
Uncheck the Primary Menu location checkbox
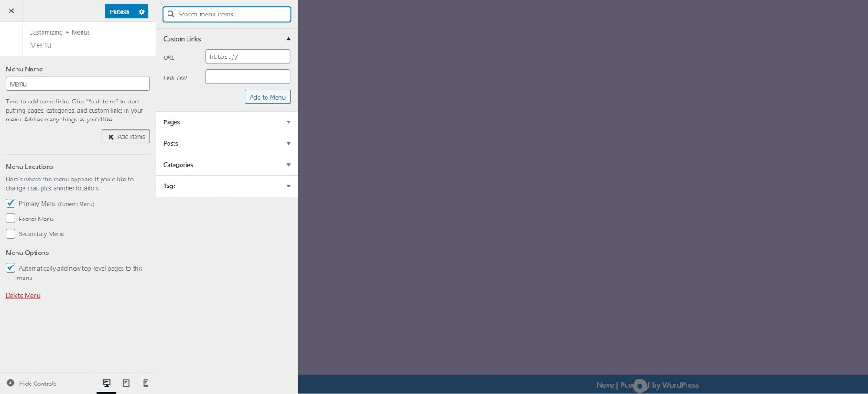point(10,204)
